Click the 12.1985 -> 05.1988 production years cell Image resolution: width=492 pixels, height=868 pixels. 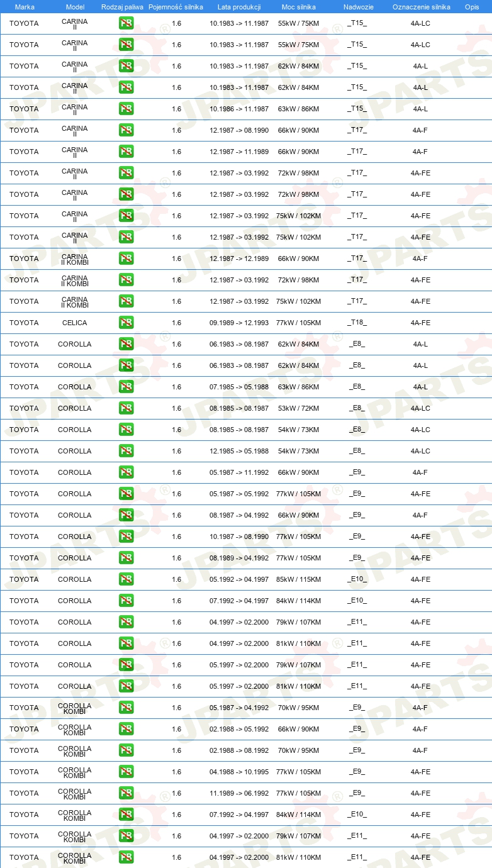(x=239, y=451)
